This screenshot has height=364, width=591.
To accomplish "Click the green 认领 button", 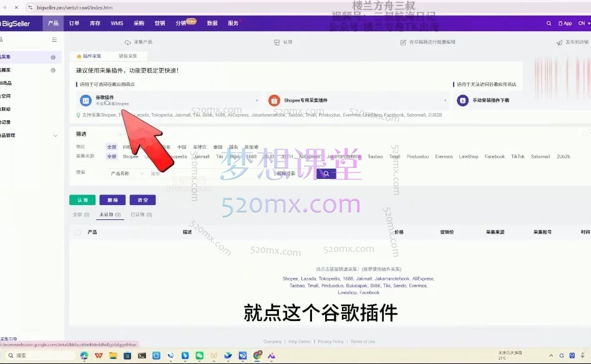I will point(82,200).
